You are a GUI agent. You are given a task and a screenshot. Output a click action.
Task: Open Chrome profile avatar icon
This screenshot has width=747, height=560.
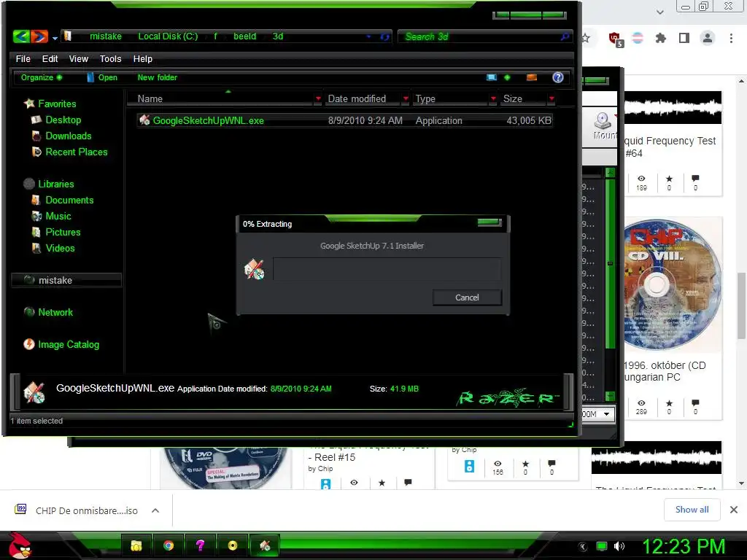click(708, 38)
